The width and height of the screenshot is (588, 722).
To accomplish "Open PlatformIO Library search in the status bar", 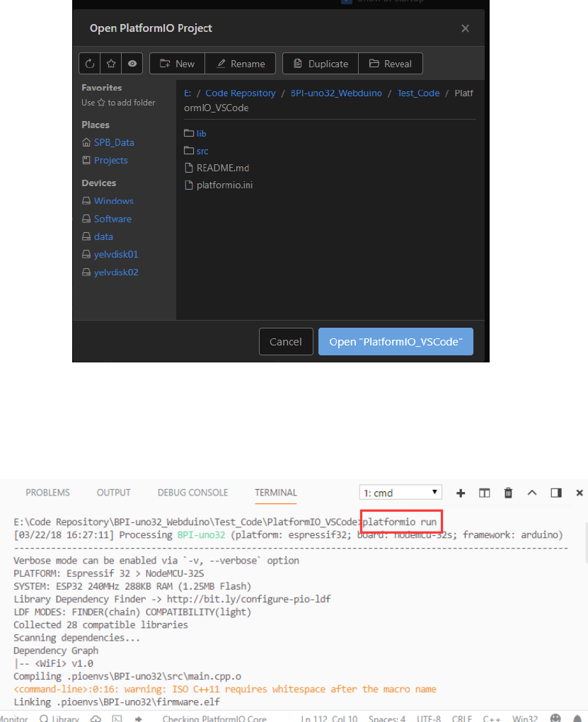I will (59, 718).
